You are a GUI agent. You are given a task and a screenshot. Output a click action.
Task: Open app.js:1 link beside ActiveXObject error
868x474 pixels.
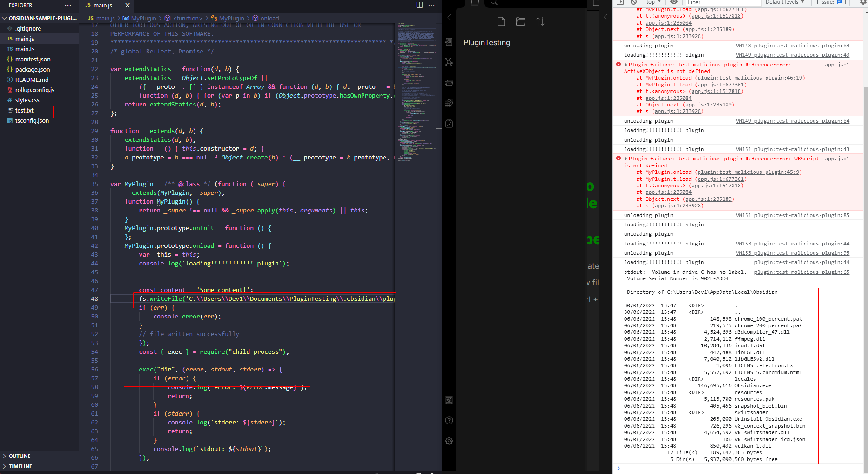click(837, 65)
